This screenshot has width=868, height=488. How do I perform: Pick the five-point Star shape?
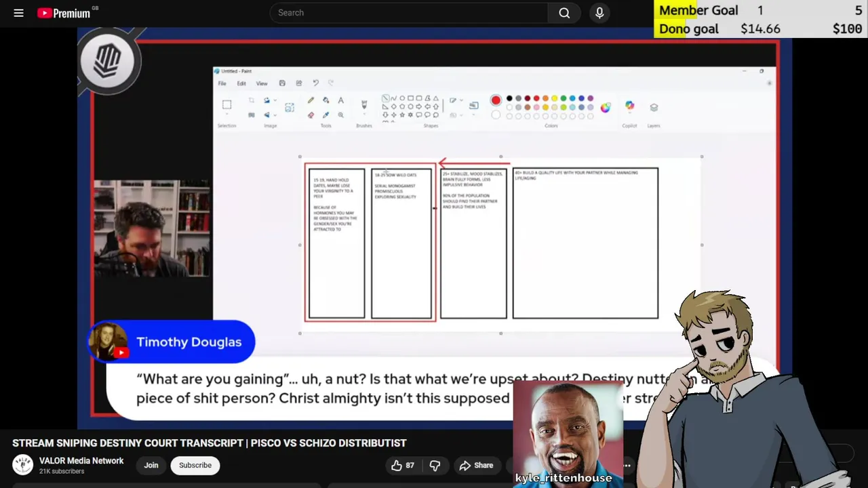pos(402,115)
